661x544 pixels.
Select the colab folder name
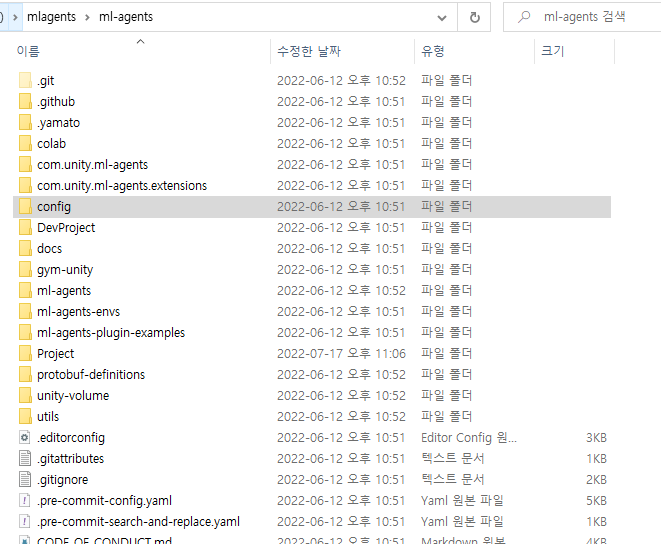point(51,144)
